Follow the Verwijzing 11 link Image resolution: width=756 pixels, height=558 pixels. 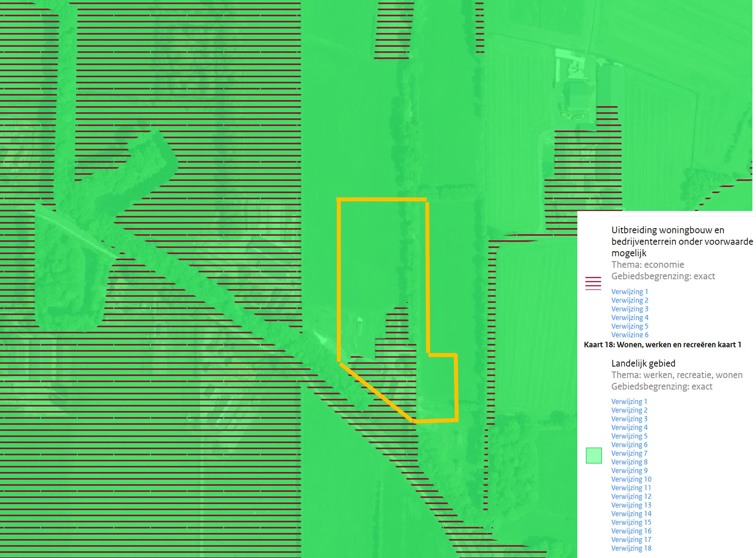pos(631,488)
